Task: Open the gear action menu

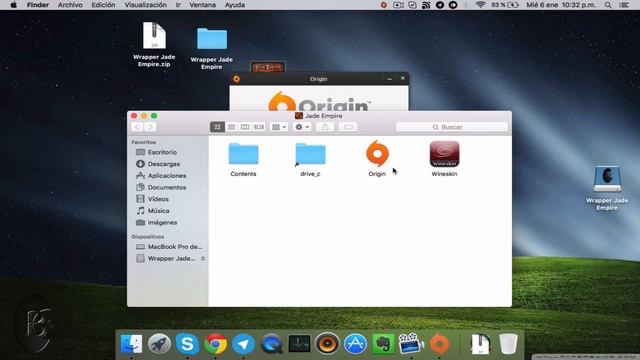Action: pos(302,127)
